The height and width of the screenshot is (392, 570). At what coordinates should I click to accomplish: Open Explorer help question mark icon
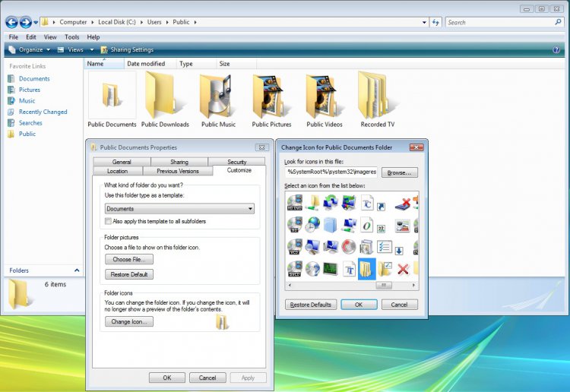[x=556, y=50]
